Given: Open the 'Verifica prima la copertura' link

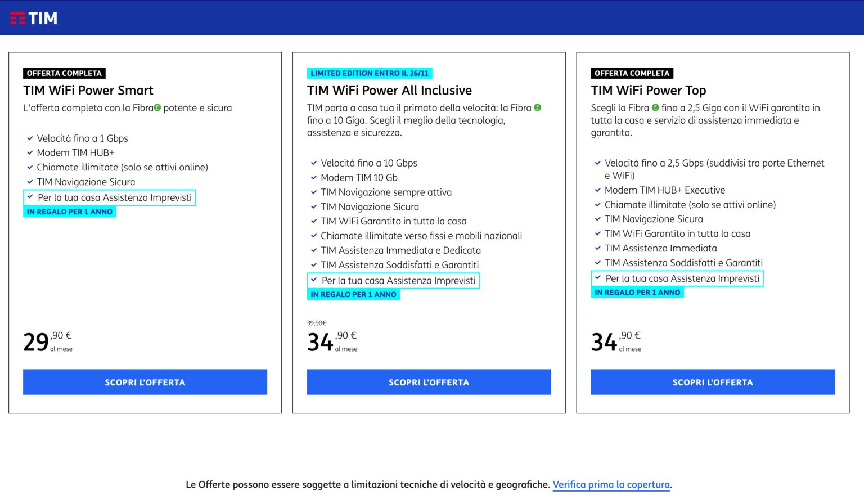Looking at the screenshot, I should pos(611,484).
